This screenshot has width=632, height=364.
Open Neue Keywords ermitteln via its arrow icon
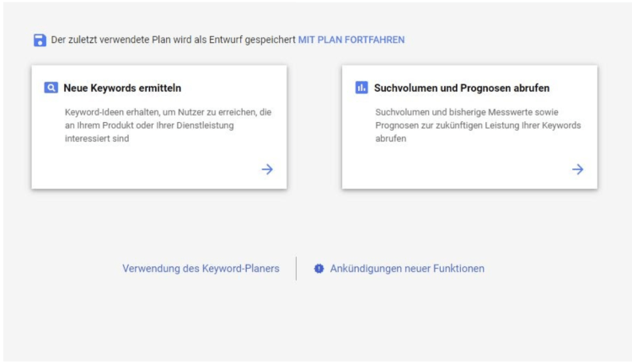coord(267,169)
